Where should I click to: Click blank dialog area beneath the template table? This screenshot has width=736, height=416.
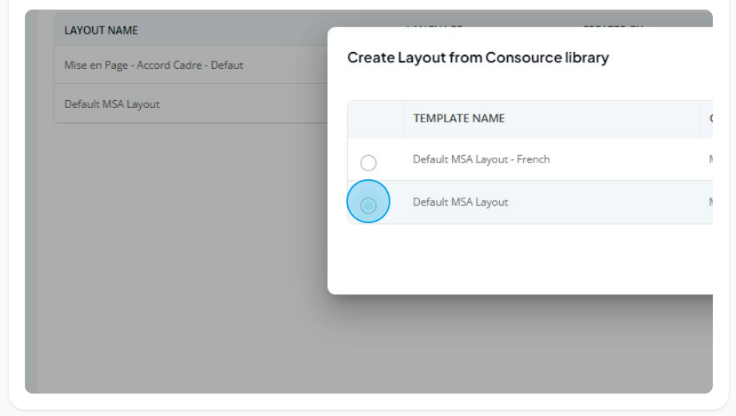520,258
